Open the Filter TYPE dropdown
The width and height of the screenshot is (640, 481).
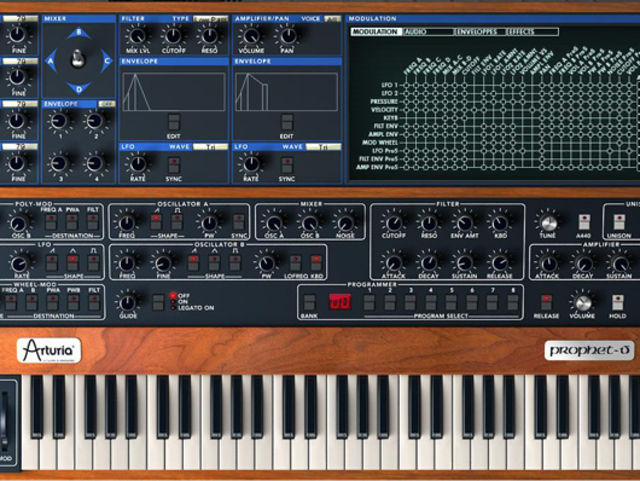(x=210, y=19)
